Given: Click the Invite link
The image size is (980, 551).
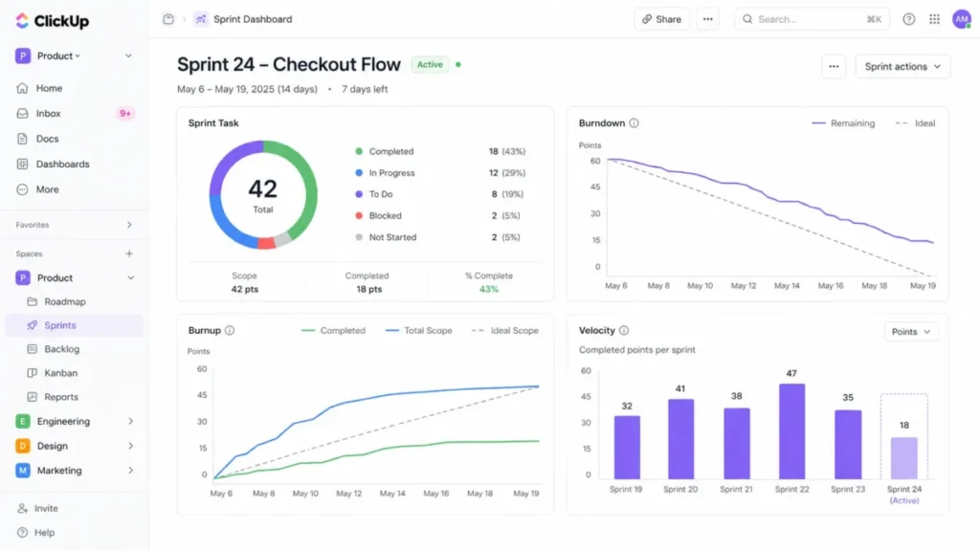Looking at the screenshot, I should 46,508.
